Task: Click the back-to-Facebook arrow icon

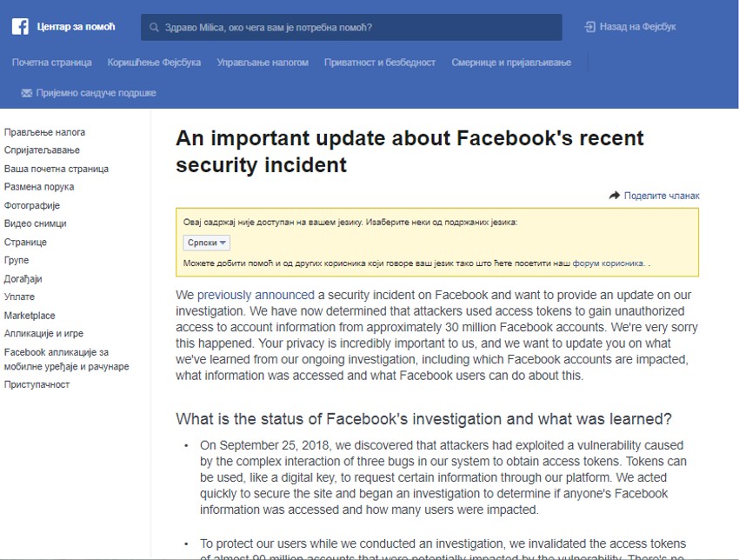Action: point(590,27)
